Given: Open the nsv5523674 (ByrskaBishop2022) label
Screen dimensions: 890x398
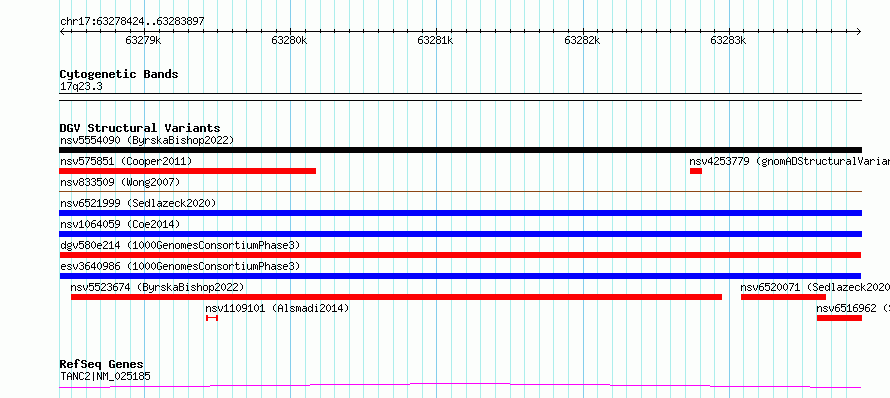Looking at the screenshot, I should (157, 287).
